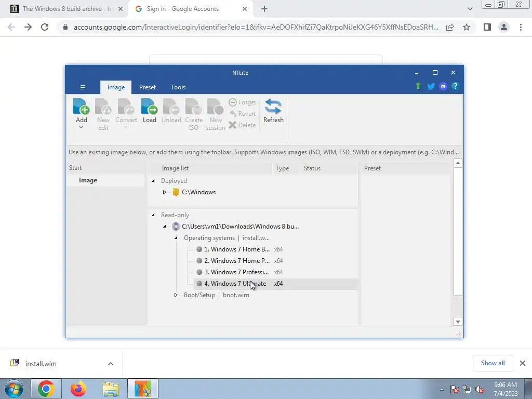Screen dimensions: 532x399
Task: Collapse the Operating systems node
Action: pyautogui.click(x=176, y=238)
